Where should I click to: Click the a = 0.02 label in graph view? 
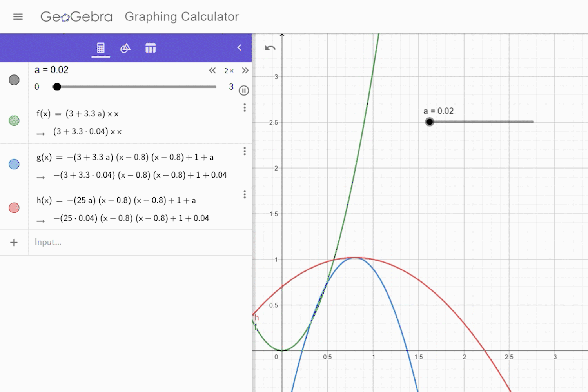438,111
